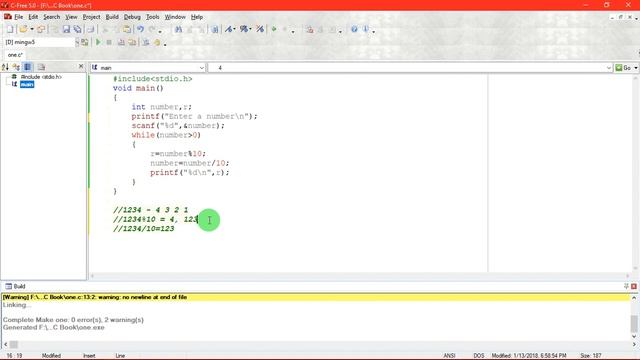Open the Help menu
The height and width of the screenshot is (360, 640).
click(x=197, y=17)
